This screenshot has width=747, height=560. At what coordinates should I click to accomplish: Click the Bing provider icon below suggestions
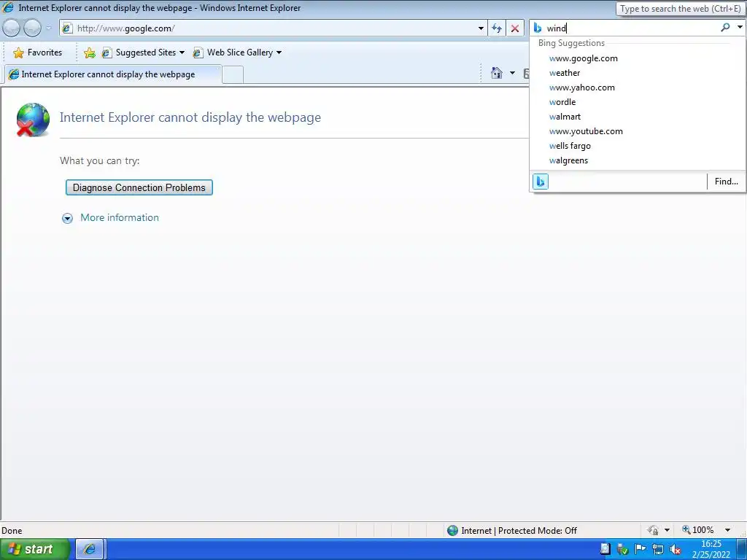point(541,182)
